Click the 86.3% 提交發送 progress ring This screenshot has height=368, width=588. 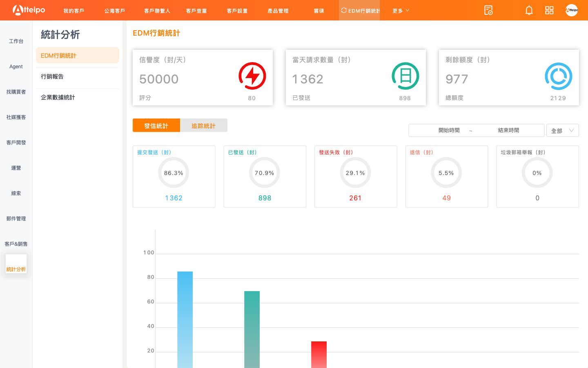click(174, 173)
